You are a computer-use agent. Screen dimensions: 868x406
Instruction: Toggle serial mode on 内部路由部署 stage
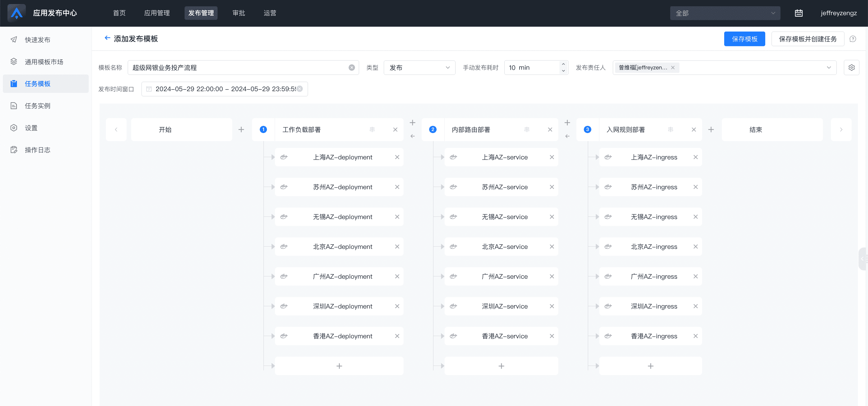pyautogui.click(x=527, y=130)
